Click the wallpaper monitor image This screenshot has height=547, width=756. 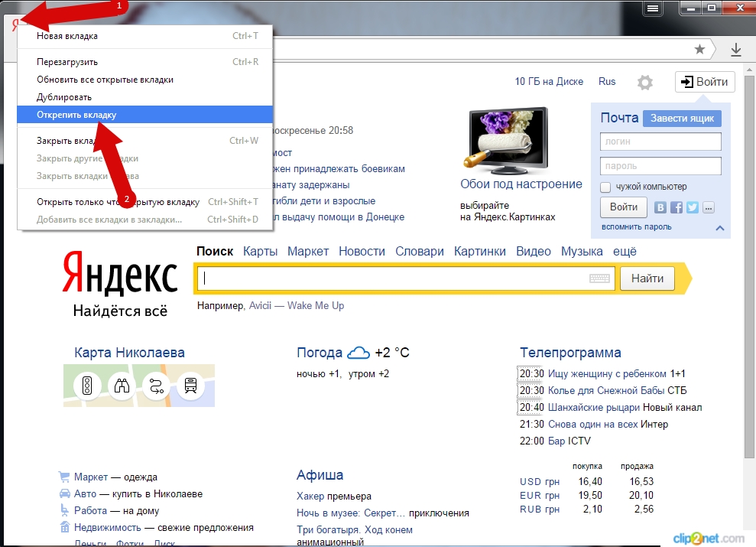pos(506,141)
